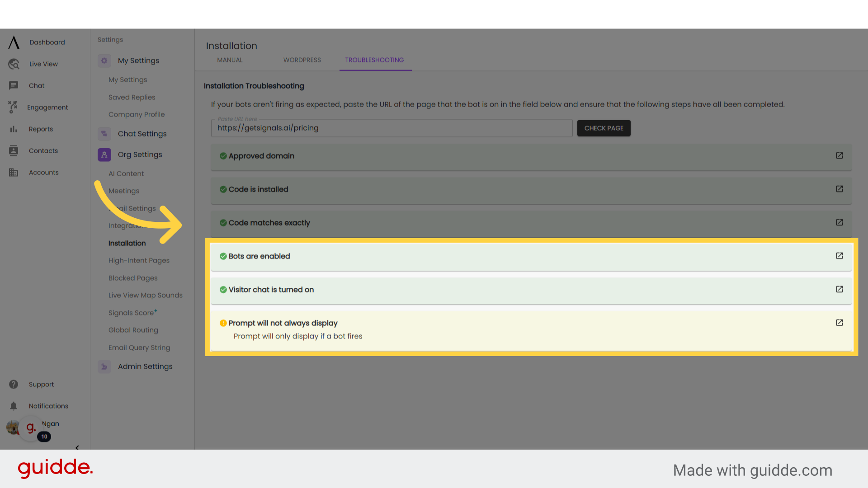Open external link for Bots are enabled
Screen dimensions: 868x488
840,256
